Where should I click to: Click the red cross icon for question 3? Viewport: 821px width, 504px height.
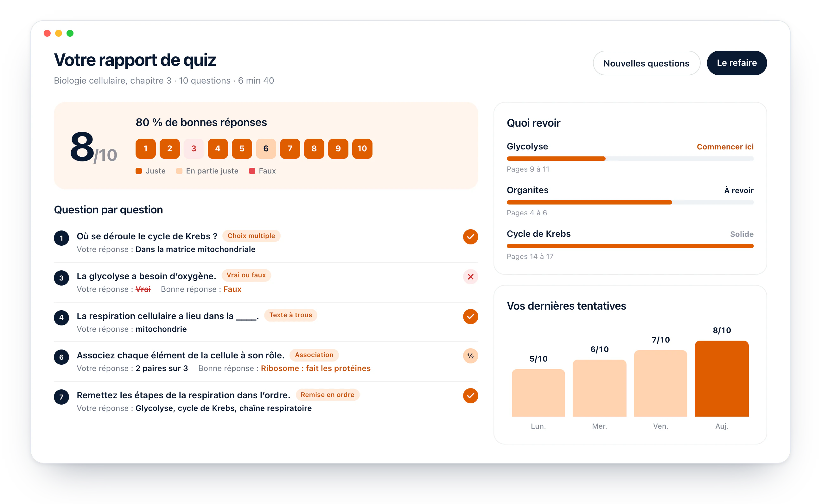tap(470, 277)
